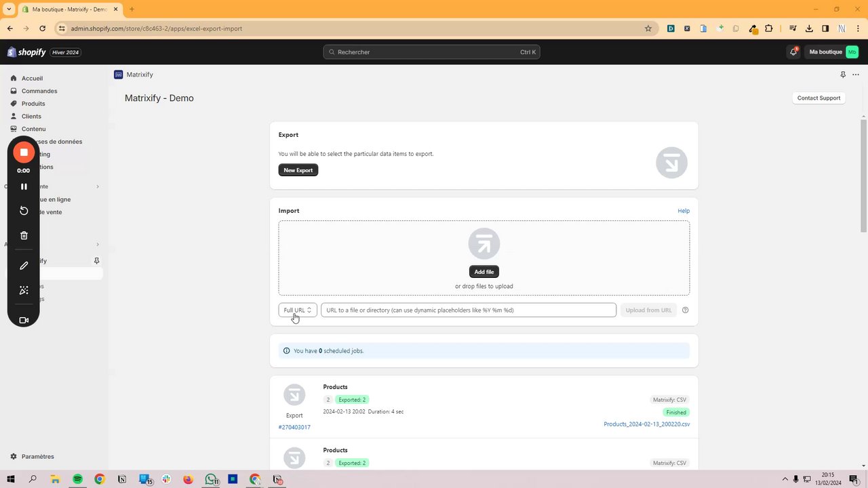Click the Finished status badge
The height and width of the screenshot is (488, 868).
pos(676,412)
